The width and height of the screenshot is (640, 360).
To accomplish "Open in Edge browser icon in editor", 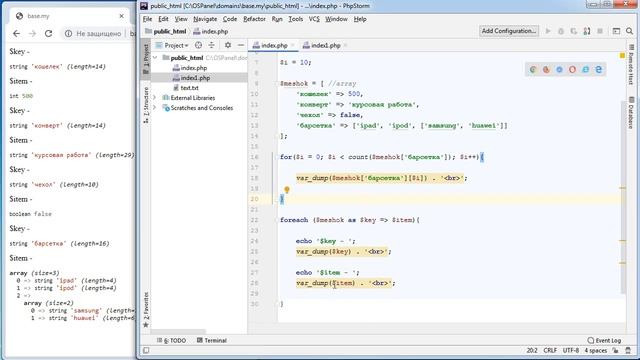I will coord(598,70).
